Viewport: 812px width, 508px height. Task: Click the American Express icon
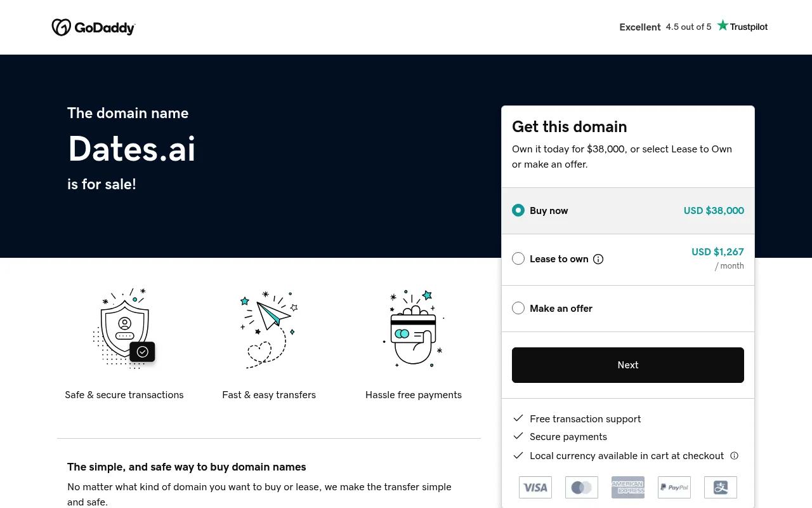point(628,487)
